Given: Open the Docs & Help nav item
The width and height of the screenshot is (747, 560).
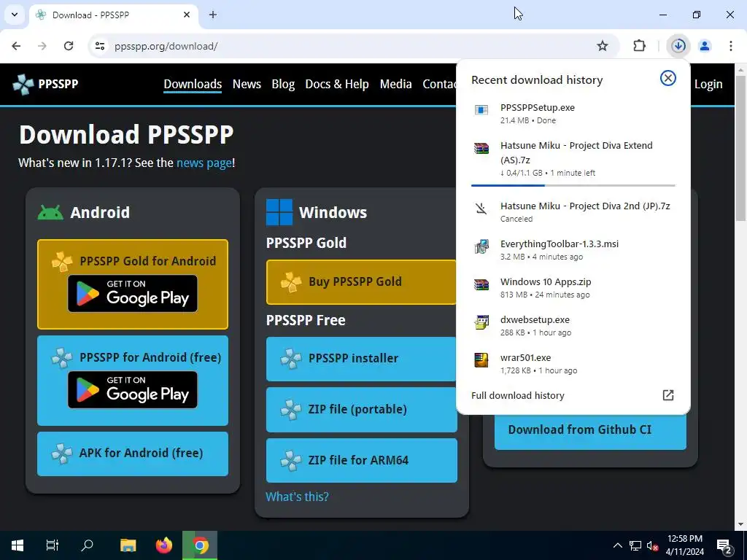Looking at the screenshot, I should 337,85.
